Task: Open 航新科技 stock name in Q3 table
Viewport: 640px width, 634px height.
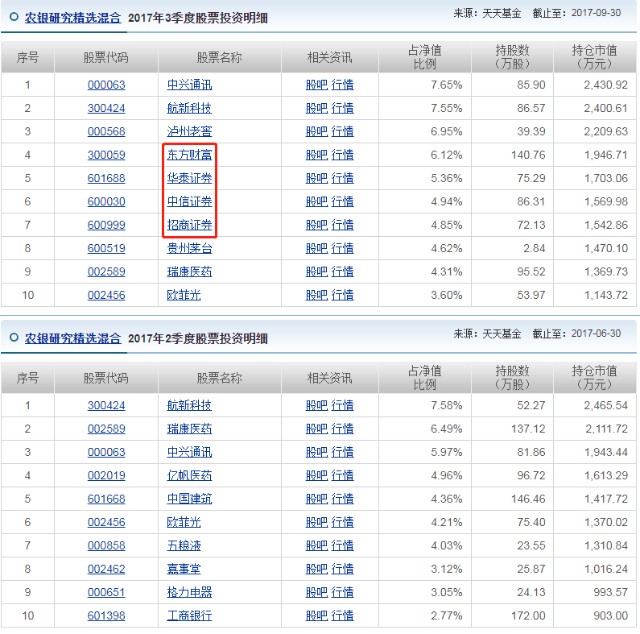Action: [x=189, y=108]
